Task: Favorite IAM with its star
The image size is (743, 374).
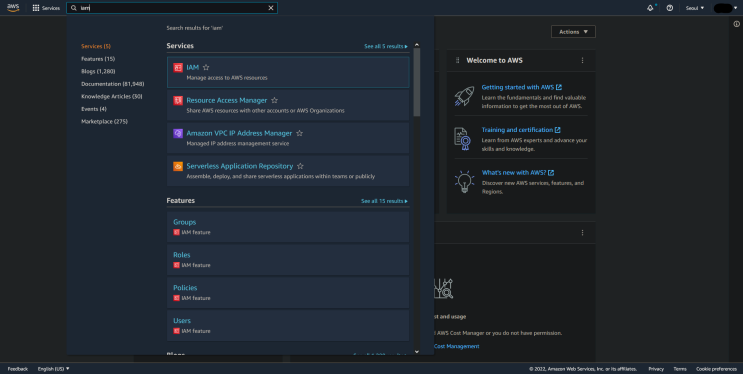Action: pos(206,68)
